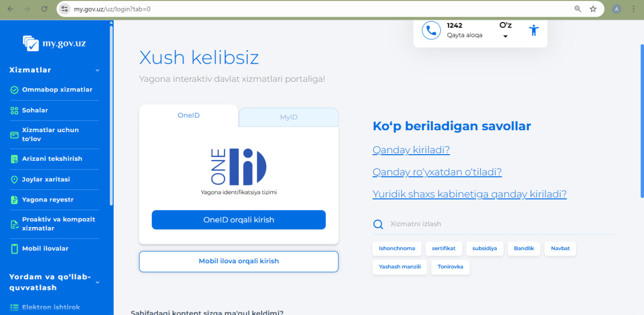Select the OneID tab
The height and width of the screenshot is (315, 644).
click(189, 116)
